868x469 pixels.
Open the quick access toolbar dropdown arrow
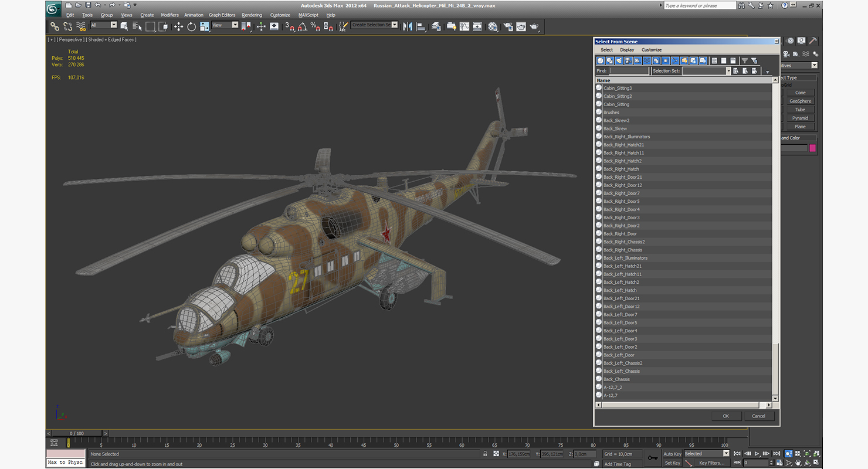135,5
